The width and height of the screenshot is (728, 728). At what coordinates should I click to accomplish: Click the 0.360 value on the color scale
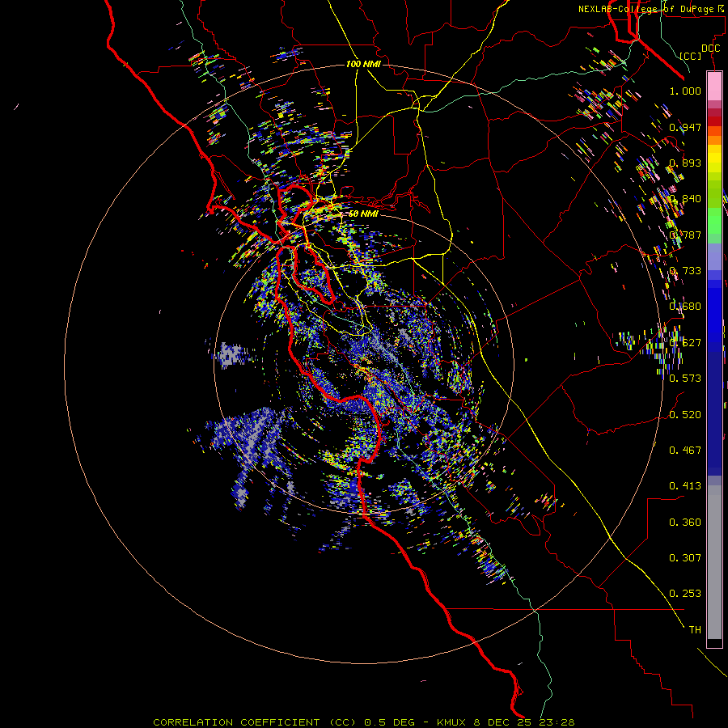685,523
